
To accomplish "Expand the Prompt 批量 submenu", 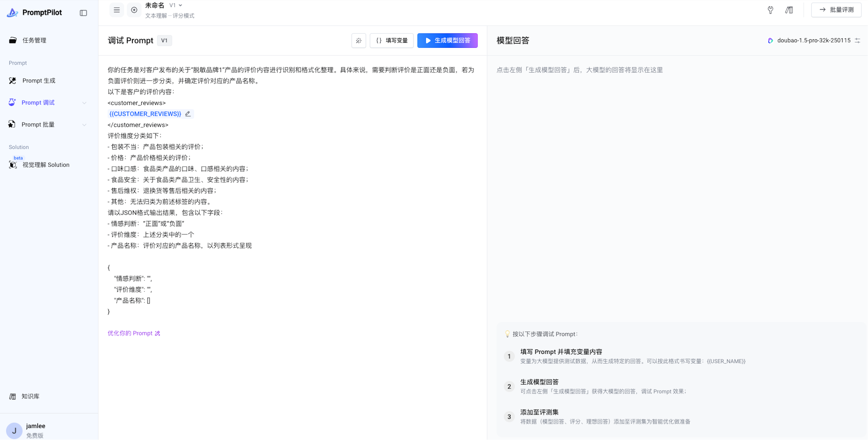I will click(x=84, y=125).
